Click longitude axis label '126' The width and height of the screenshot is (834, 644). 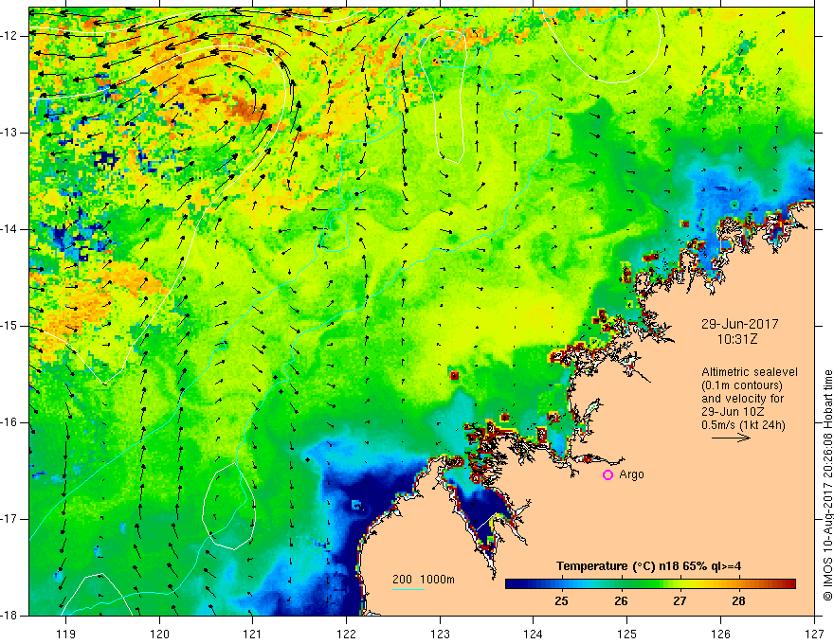point(720,634)
